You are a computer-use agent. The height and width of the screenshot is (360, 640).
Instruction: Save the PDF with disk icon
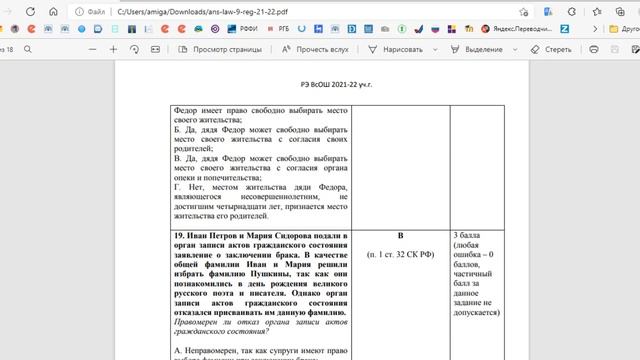pos(615,49)
